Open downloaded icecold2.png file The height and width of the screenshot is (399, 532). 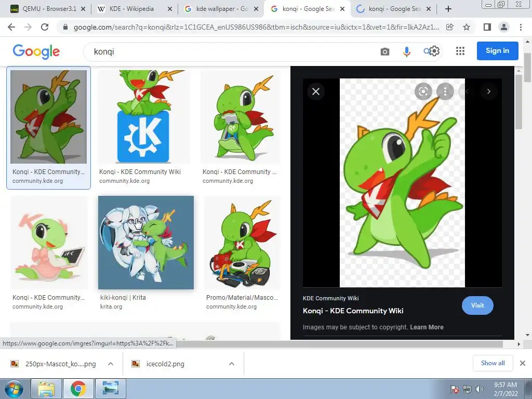pyautogui.click(x=165, y=364)
